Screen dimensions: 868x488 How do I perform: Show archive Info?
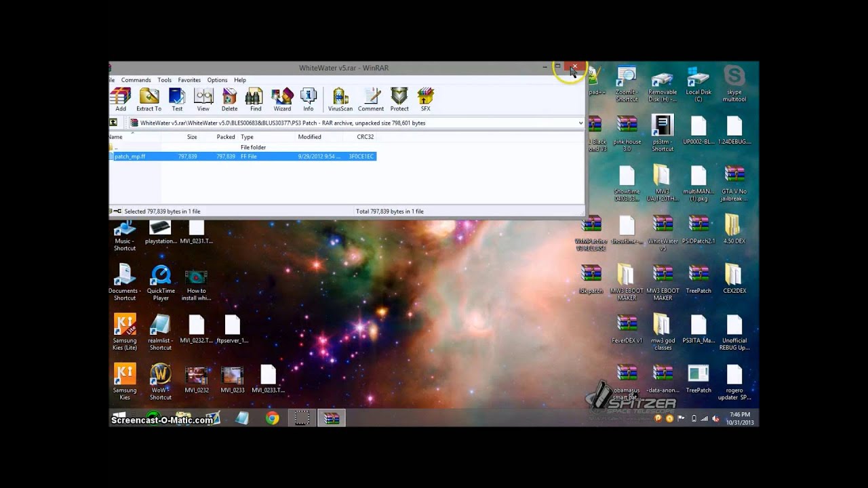click(309, 100)
